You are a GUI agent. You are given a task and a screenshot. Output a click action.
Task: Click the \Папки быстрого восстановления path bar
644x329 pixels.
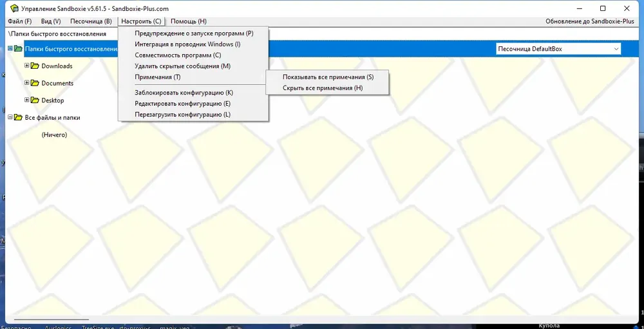pyautogui.click(x=57, y=33)
